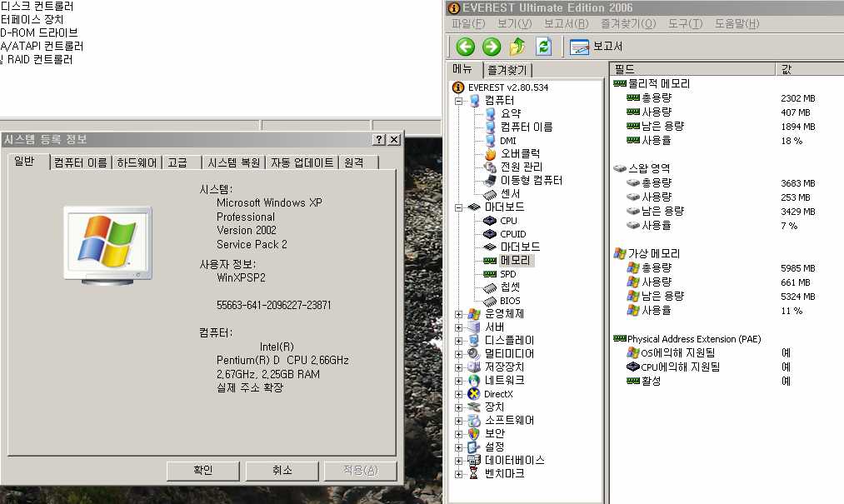Open BIOS item in tree
This screenshot has height=504, width=844.
(x=510, y=301)
